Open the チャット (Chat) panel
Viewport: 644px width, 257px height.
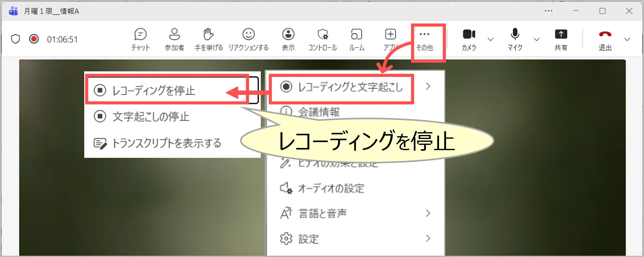tap(140, 39)
